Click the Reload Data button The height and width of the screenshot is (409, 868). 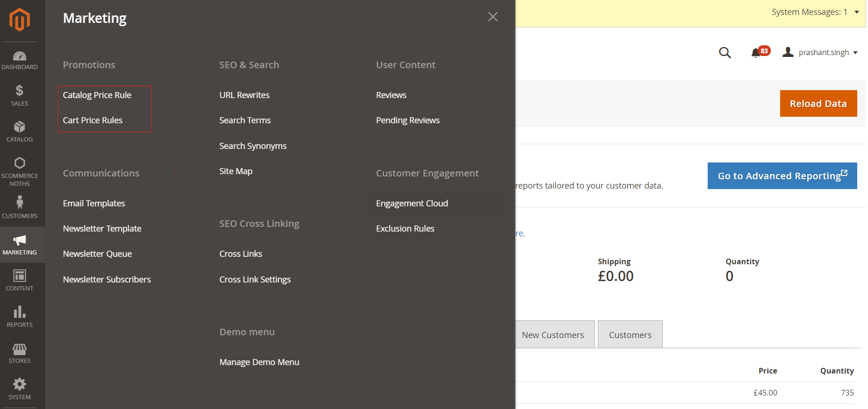[818, 104]
